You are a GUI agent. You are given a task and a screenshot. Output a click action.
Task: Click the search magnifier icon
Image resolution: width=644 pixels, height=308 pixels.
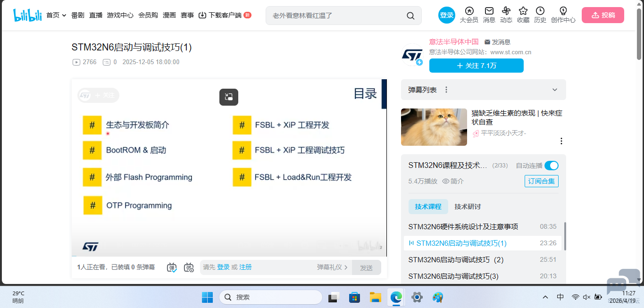(x=410, y=16)
